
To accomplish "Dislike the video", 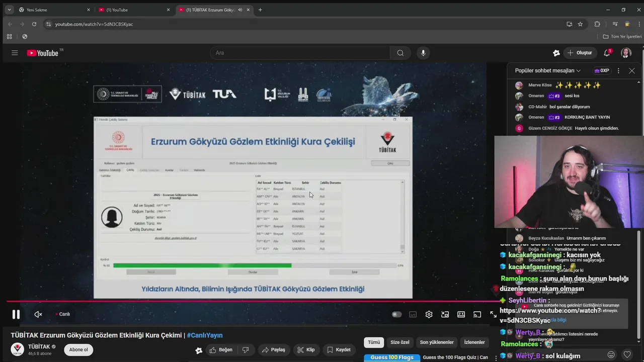I will click(x=246, y=350).
